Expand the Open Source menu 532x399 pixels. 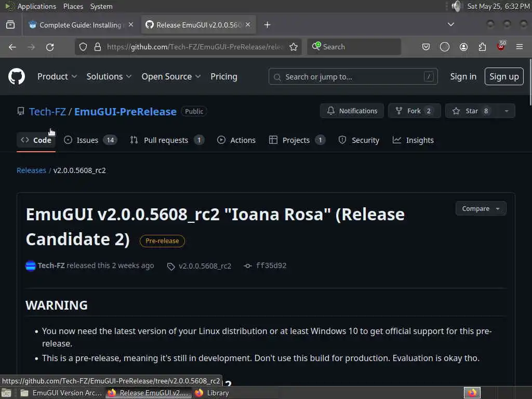171,77
